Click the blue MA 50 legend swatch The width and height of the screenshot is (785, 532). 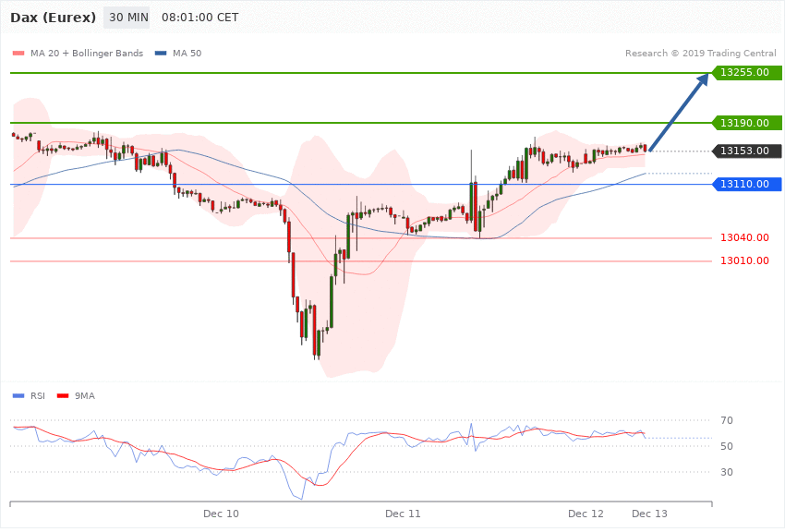coord(161,53)
